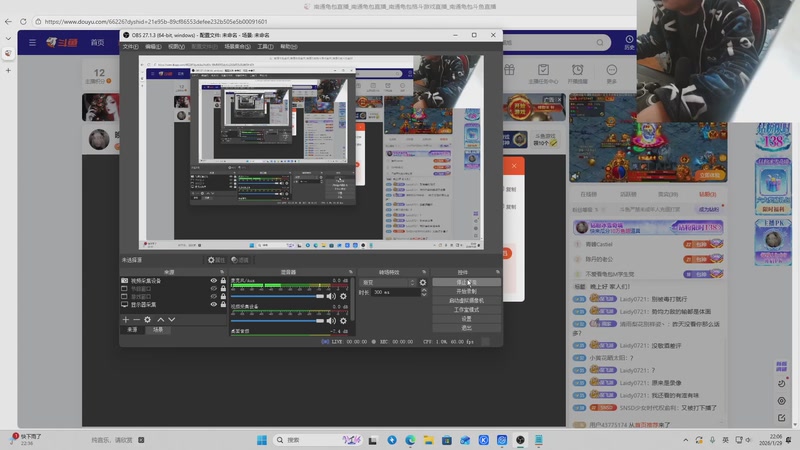This screenshot has width=800, height=450.
Task: Open transition properties gear in 转场特效 panel
Action: point(423,282)
